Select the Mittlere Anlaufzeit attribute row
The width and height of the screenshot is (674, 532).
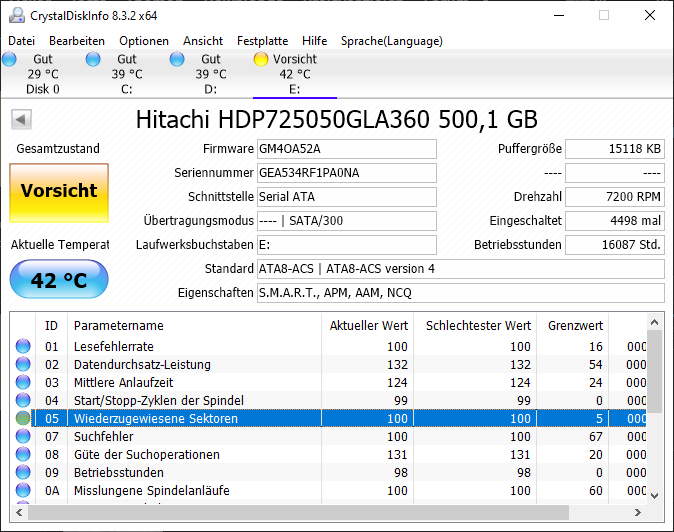point(328,382)
